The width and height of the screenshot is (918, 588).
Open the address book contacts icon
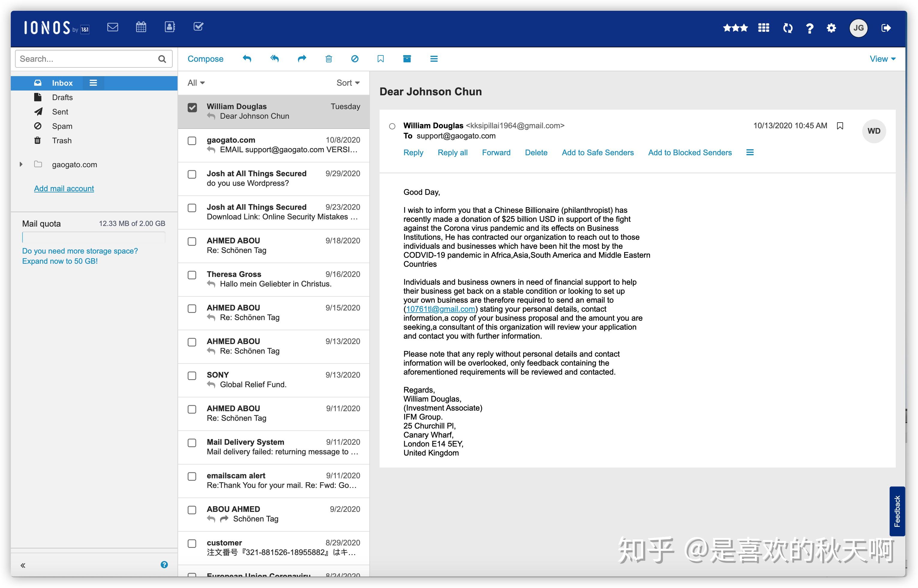170,27
